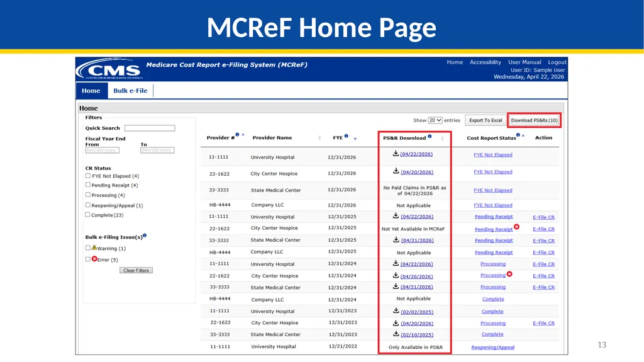The image size is (644, 362).
Task: Click the red Error circle icon in filters
Action: coord(94,259)
